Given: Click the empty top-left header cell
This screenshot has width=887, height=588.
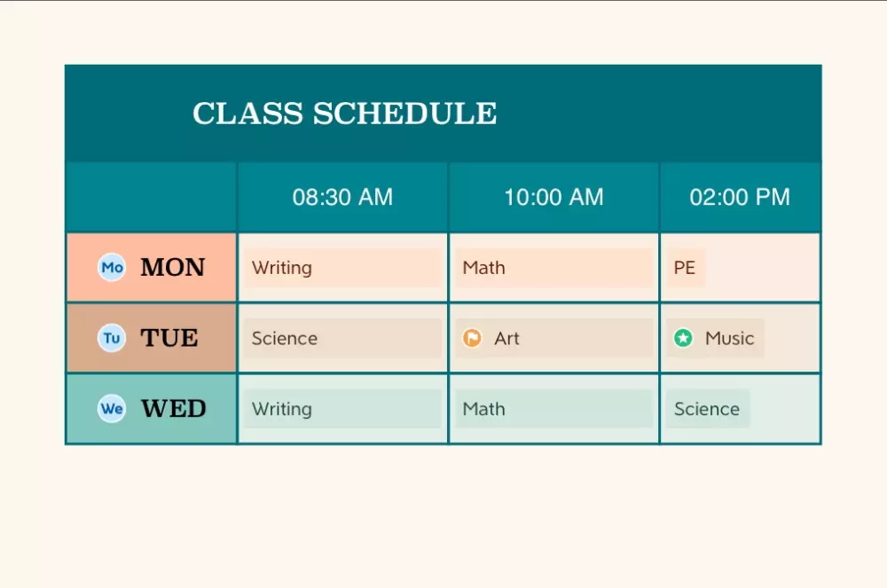Looking at the screenshot, I should pos(151,197).
